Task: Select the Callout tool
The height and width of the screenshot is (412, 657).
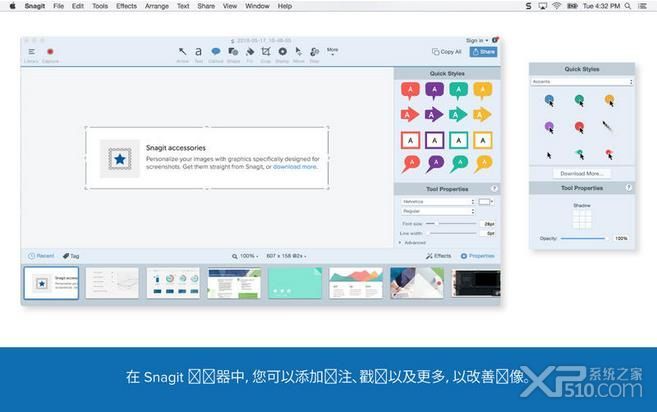Action: click(216, 52)
